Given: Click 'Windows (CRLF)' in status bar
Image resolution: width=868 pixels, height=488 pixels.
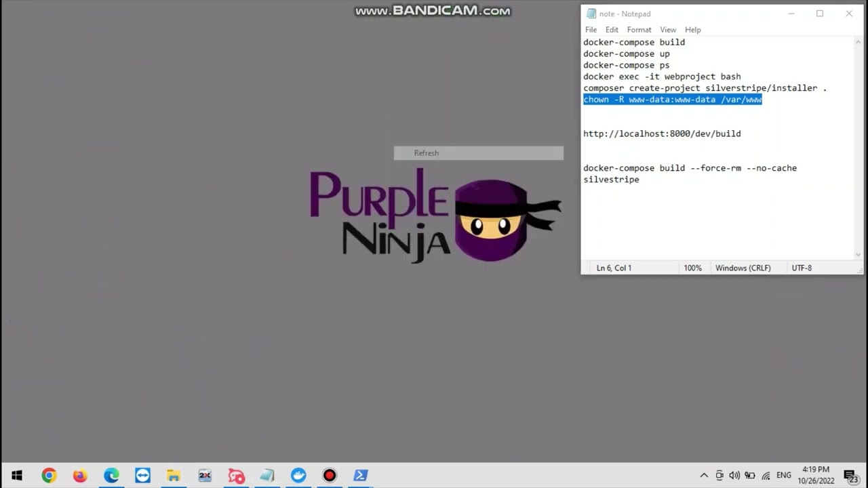Looking at the screenshot, I should 743,268.
